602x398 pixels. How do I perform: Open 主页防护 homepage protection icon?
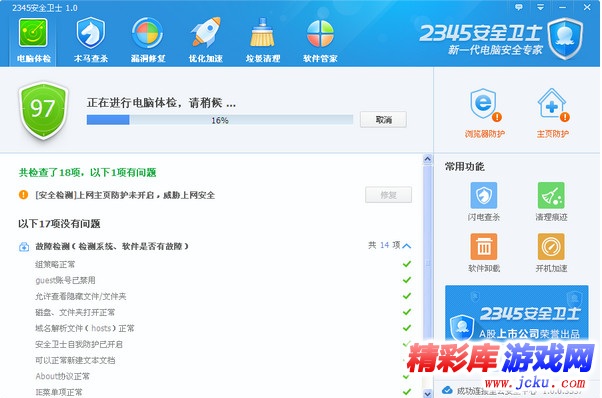click(x=552, y=113)
